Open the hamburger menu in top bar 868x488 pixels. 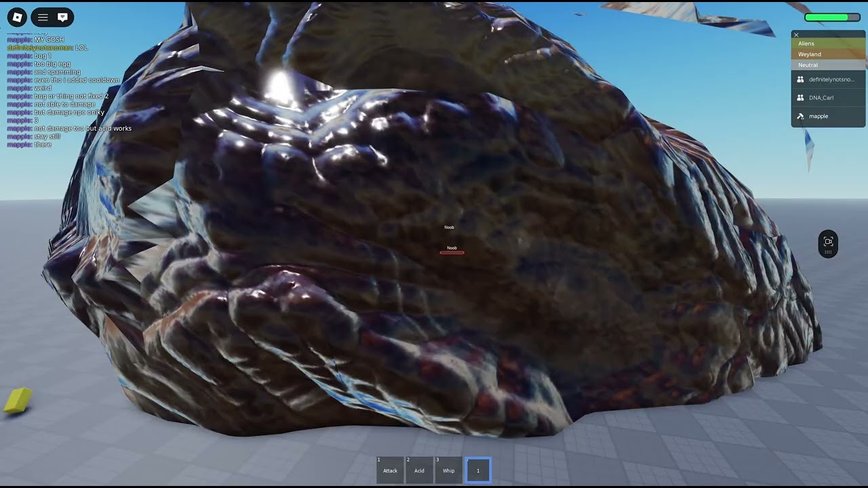(x=43, y=18)
